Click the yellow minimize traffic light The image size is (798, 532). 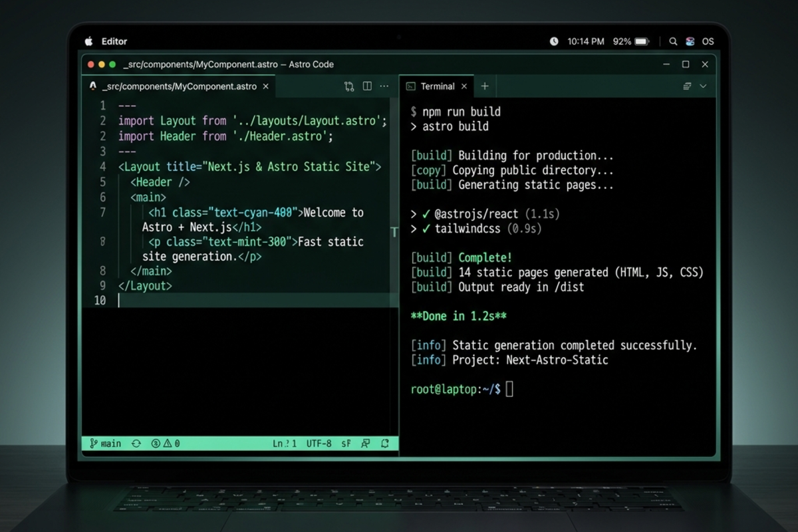(102, 65)
